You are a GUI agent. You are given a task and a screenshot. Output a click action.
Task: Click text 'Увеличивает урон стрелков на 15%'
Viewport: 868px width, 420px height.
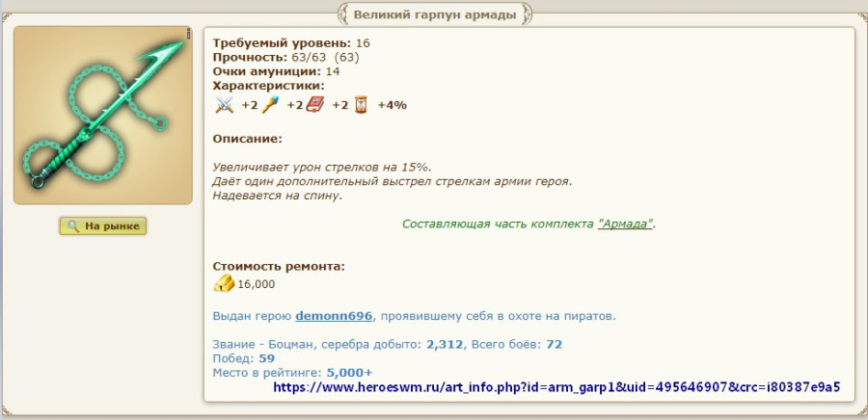point(320,168)
